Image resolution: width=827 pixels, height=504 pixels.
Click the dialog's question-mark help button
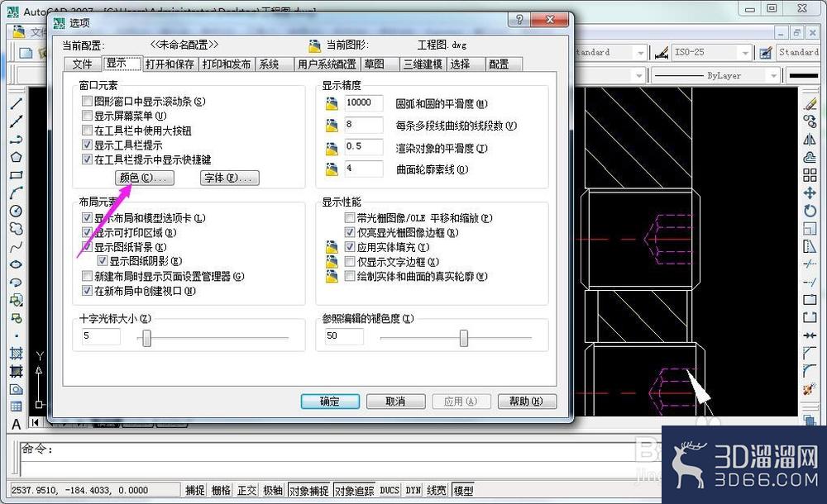(x=519, y=20)
